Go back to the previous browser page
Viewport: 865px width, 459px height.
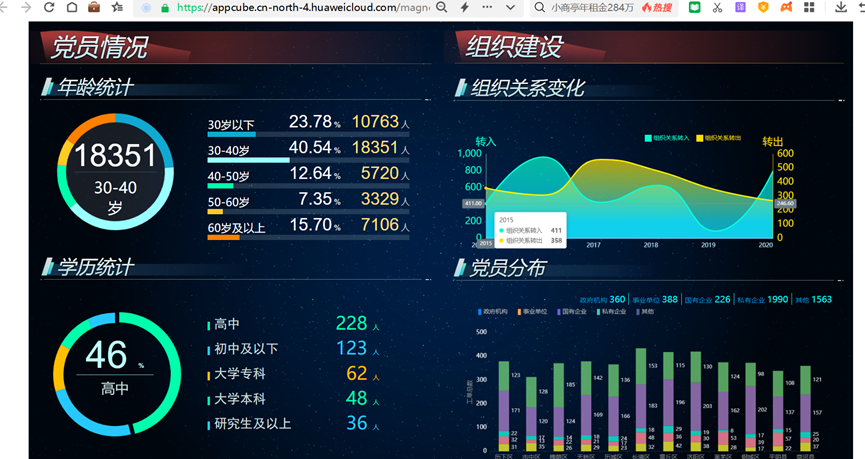(x=3, y=7)
